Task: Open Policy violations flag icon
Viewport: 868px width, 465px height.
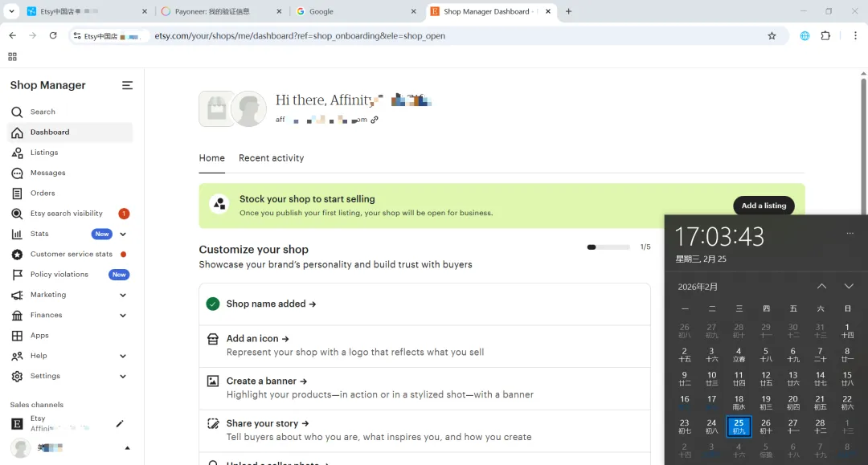Action: click(x=17, y=275)
